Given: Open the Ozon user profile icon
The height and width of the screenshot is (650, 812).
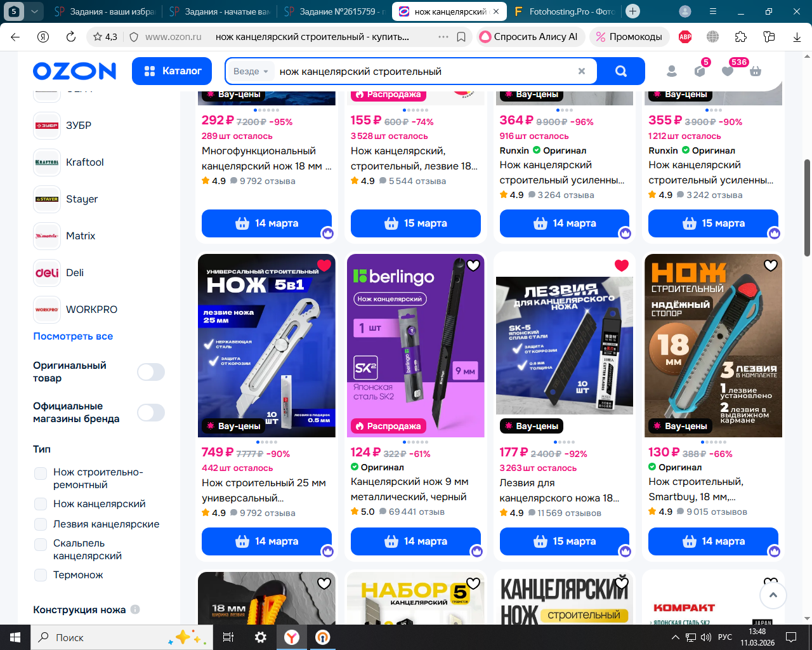Looking at the screenshot, I should tap(672, 71).
